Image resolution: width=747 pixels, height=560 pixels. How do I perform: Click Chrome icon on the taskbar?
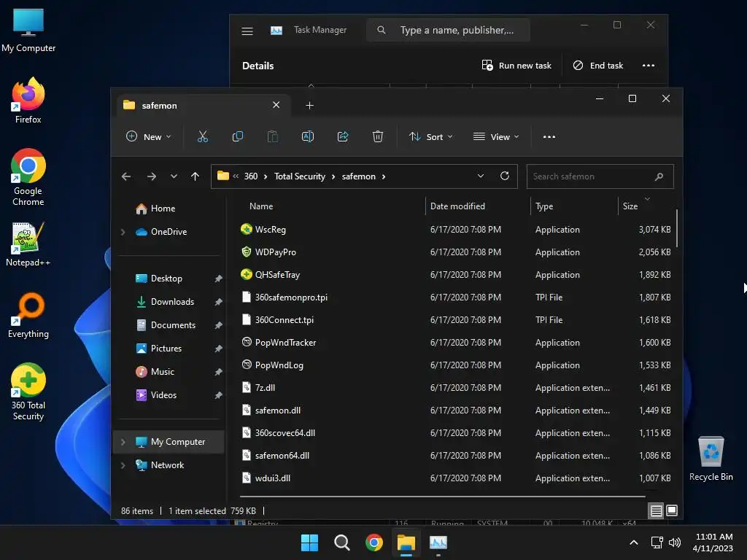coord(374,542)
